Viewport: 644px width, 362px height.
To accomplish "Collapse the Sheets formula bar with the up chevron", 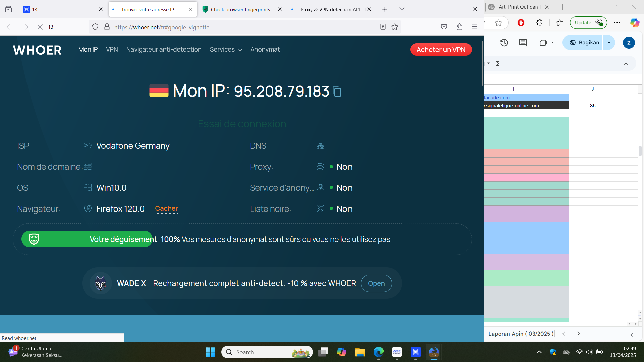I will pyautogui.click(x=626, y=64).
